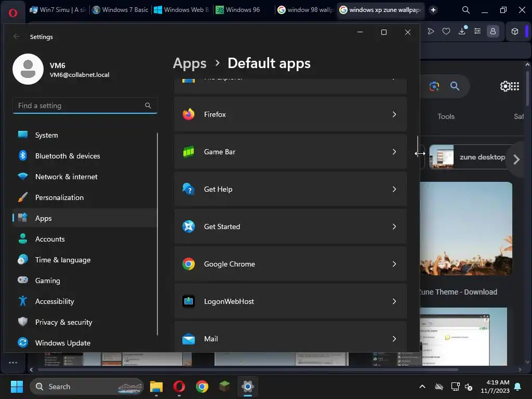Click Opera extensions cube icon

(x=515, y=31)
